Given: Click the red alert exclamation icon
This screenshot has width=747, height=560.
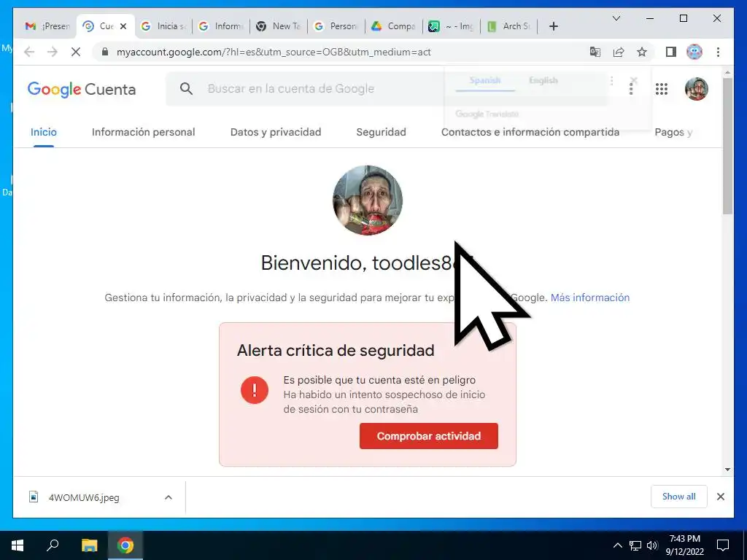Looking at the screenshot, I should click(x=255, y=390).
